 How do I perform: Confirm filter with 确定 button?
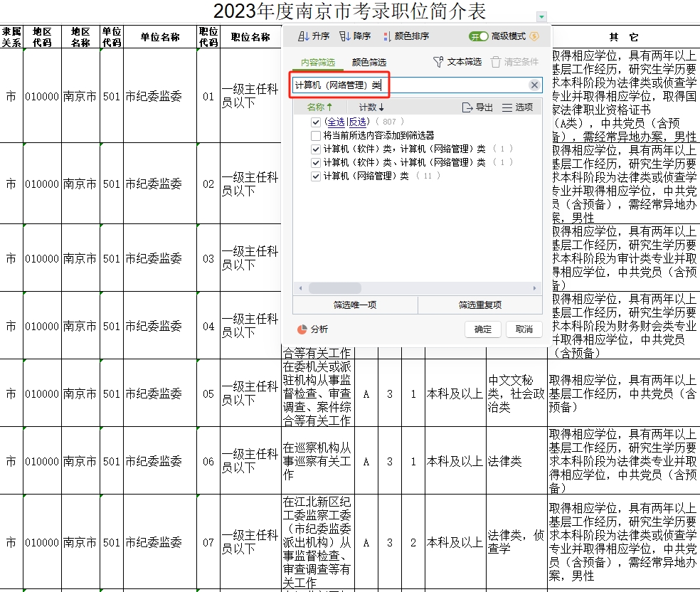[482, 329]
